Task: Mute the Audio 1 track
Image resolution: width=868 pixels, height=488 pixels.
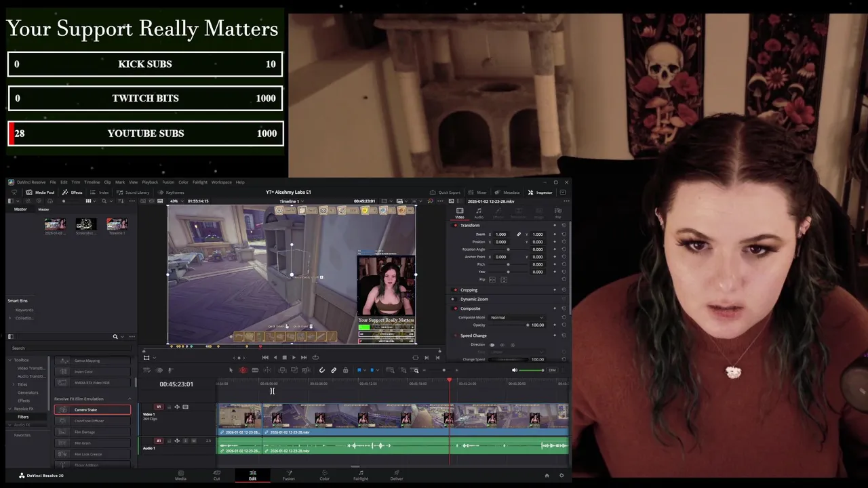Action: (194, 441)
